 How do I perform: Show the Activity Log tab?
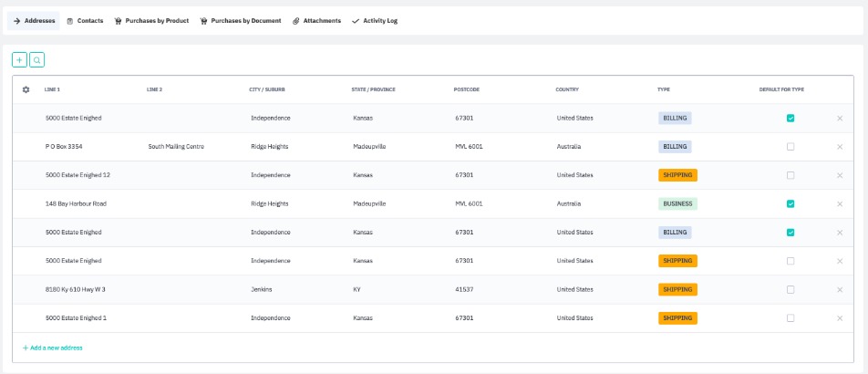375,20
